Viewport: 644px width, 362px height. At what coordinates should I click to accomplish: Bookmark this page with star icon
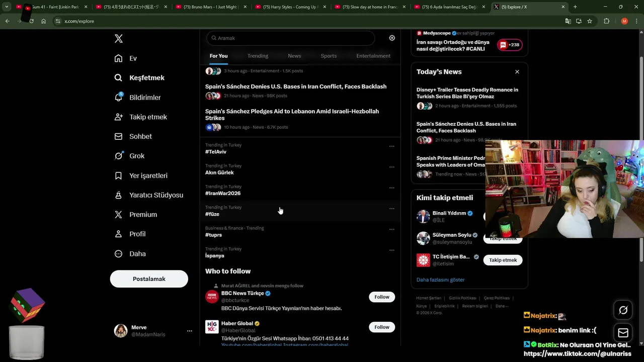pyautogui.click(x=590, y=21)
